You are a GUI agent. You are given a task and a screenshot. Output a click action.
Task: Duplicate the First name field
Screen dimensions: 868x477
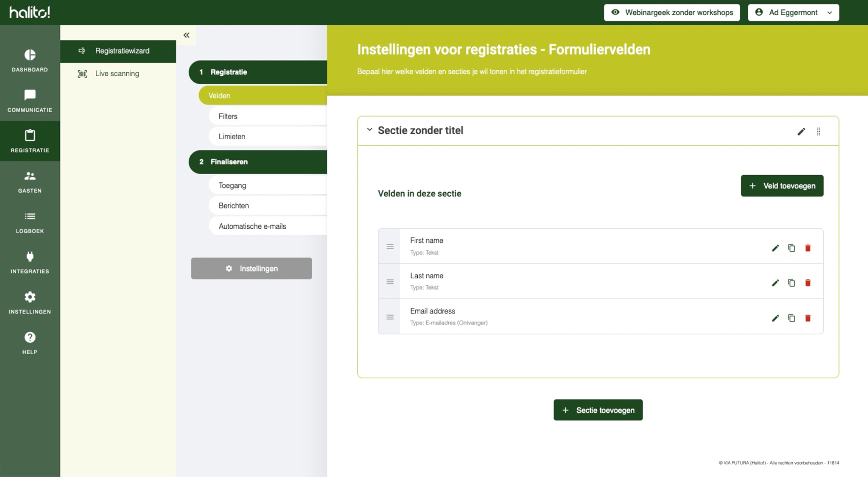click(x=791, y=248)
